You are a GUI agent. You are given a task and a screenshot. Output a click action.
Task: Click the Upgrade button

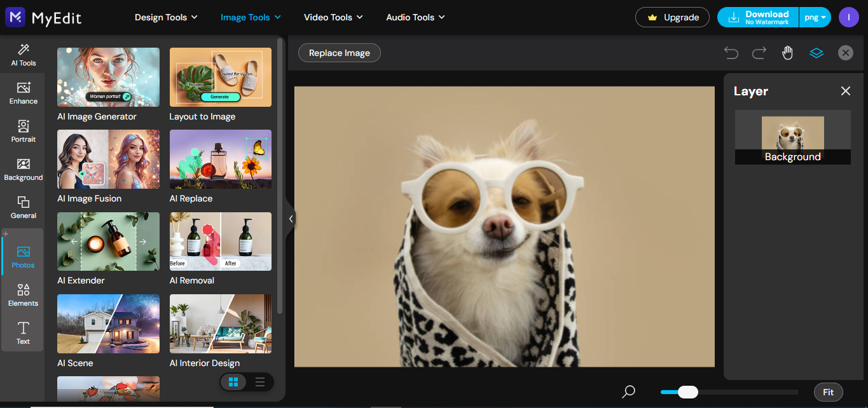672,17
